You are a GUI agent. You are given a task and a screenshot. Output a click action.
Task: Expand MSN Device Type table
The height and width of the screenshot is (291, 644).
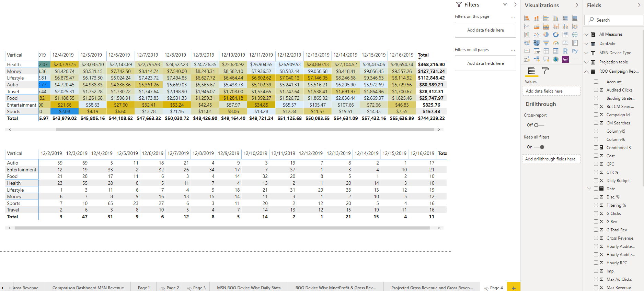coord(587,53)
